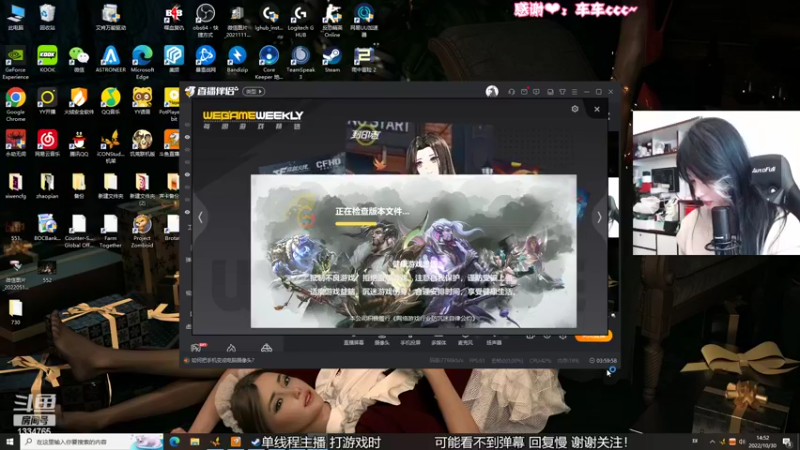Open the Tencent QQ penguin shortcut
Image resolution: width=800 pixels, height=450 pixels.
pos(79,143)
